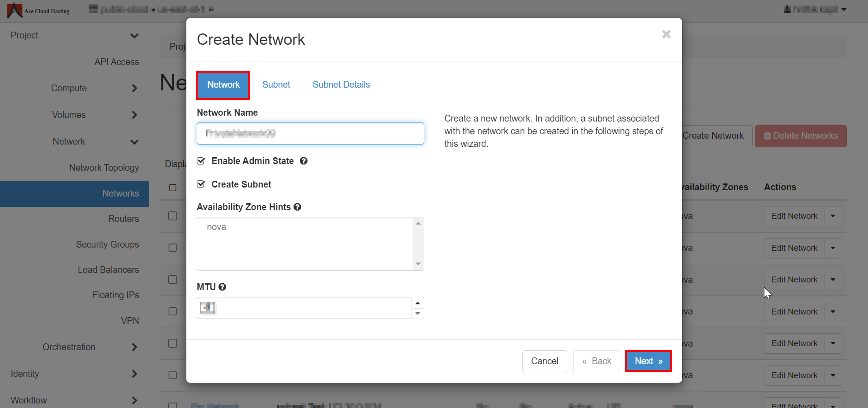Click the Availability Zone Hints help icon
This screenshot has height=408, width=868.
[297, 207]
